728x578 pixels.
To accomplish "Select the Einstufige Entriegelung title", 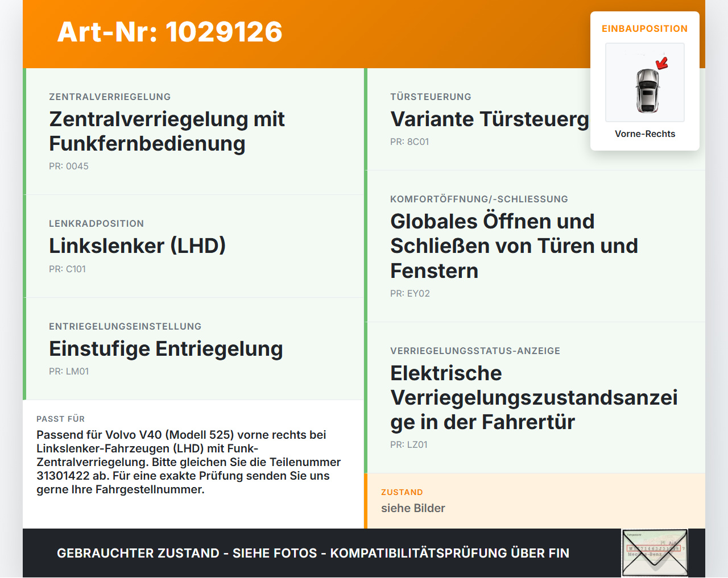I will [x=166, y=348].
